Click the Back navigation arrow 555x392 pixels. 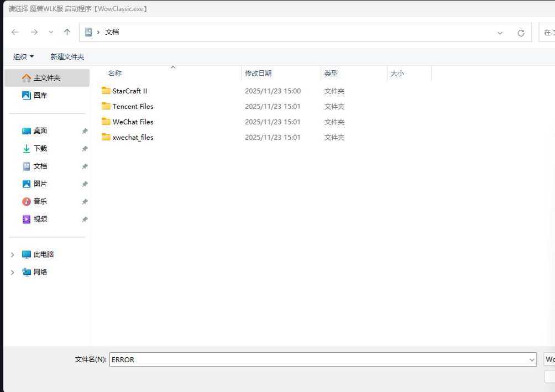tap(15, 33)
